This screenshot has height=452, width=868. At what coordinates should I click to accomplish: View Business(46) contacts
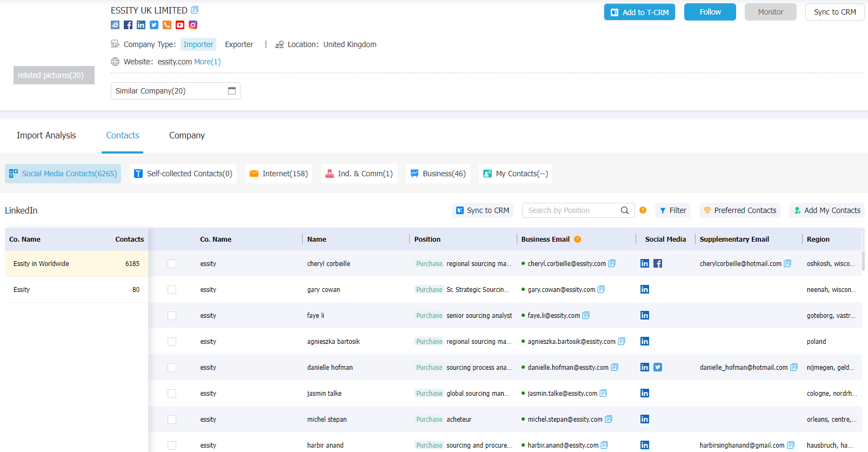(438, 174)
